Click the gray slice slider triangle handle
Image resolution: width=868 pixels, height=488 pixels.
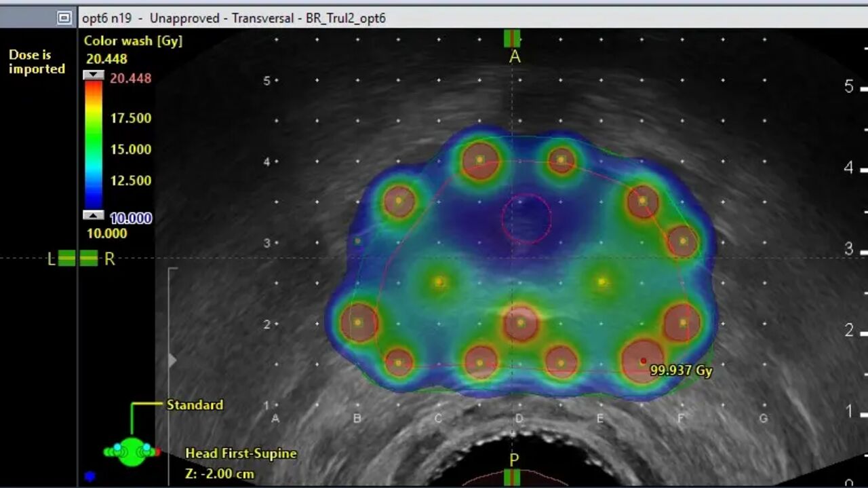pyautogui.click(x=172, y=360)
